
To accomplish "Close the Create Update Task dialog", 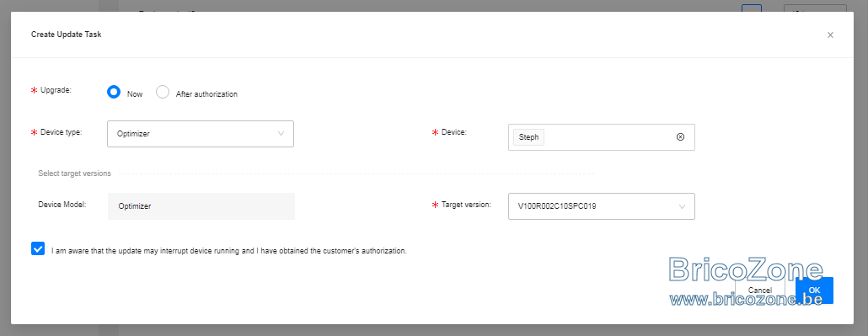I will tap(830, 35).
